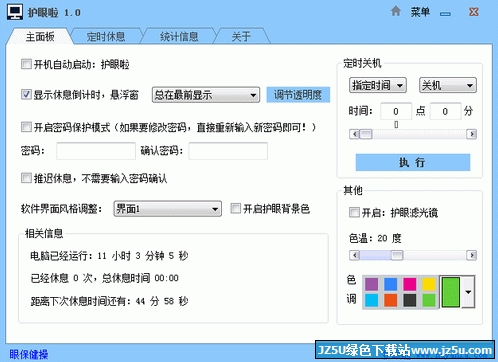Image resolution: width=498 pixels, height=362 pixels.
Task: Click the minute input field
Action: pyautogui.click(x=445, y=111)
